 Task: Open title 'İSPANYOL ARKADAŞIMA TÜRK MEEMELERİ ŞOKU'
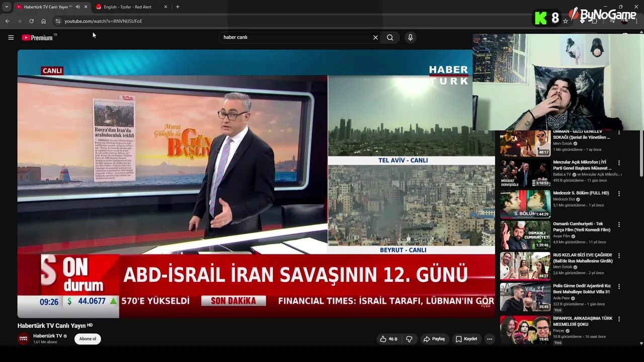tap(583, 321)
